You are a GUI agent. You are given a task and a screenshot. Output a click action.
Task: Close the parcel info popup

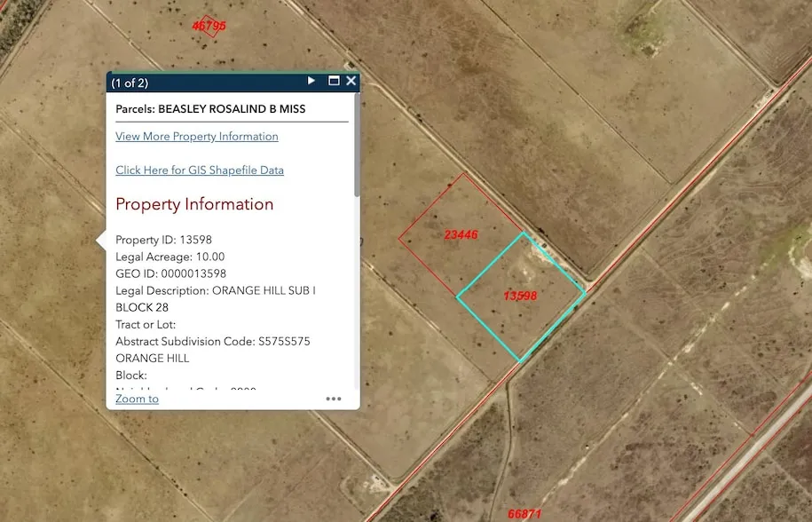pyautogui.click(x=351, y=81)
